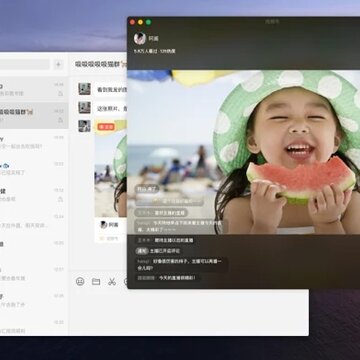
Task: Click the streamer avatar in the live window
Action: point(140,39)
